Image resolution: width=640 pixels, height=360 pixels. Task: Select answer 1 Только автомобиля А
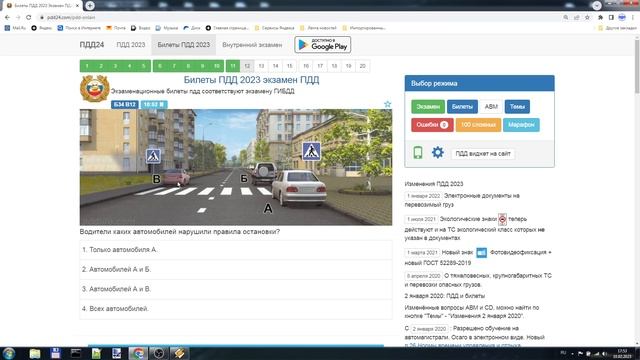point(236,250)
